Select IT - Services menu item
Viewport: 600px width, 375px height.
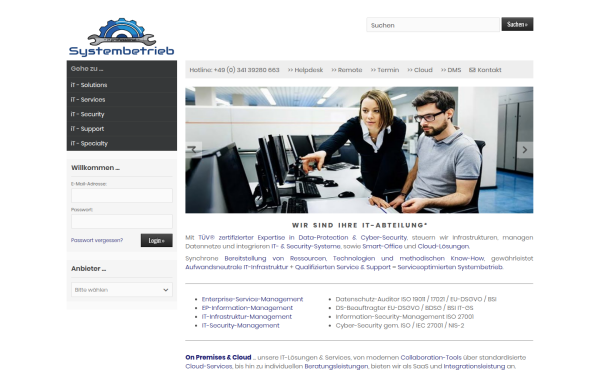122,99
